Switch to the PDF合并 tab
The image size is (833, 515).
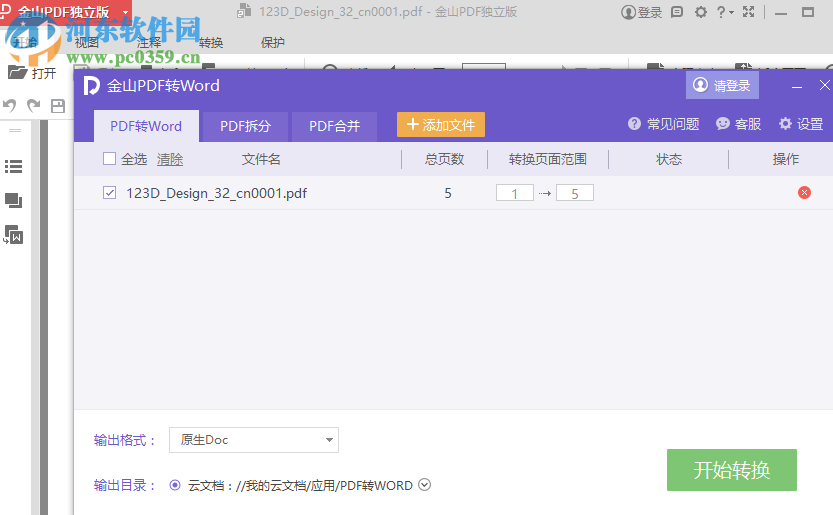(335, 126)
